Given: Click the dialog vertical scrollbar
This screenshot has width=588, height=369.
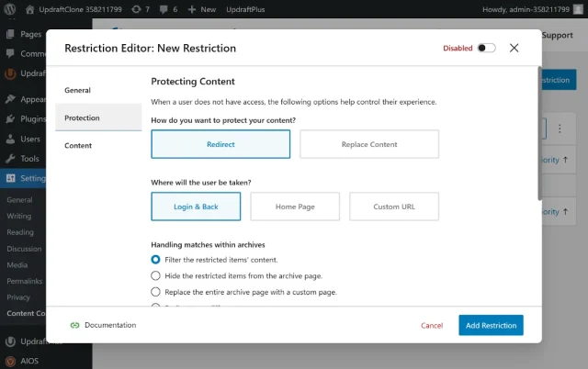Looking at the screenshot, I should (x=539, y=133).
